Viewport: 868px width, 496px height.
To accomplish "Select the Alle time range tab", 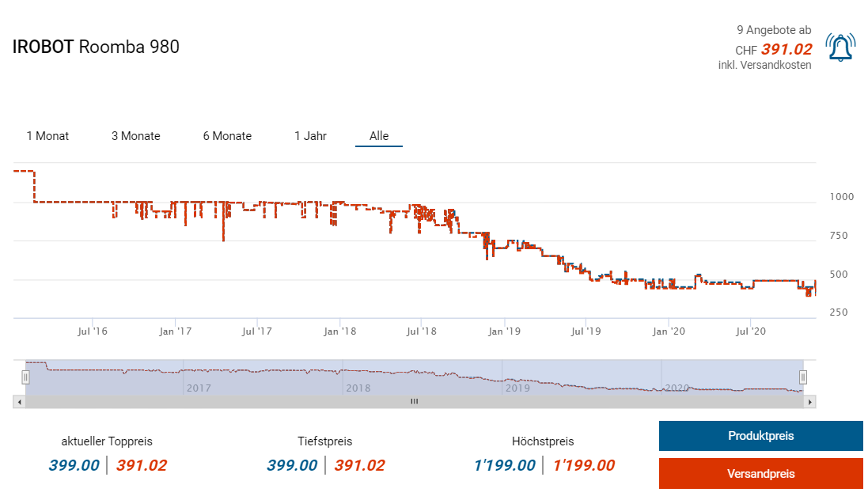I will pos(379,136).
